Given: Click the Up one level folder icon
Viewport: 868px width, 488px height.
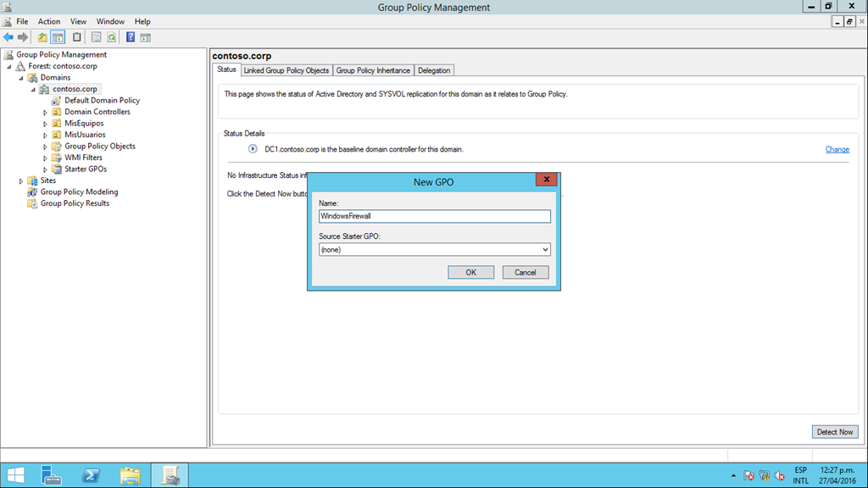Looking at the screenshot, I should 42,37.
